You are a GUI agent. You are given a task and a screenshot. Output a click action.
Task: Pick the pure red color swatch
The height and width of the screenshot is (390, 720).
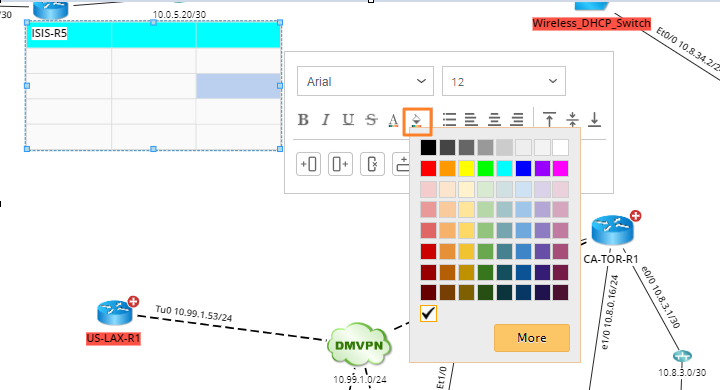click(x=428, y=169)
